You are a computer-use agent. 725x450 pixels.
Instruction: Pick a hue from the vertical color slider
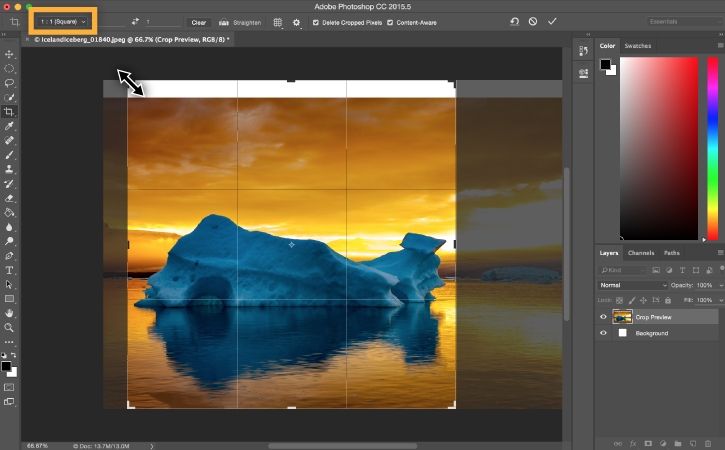[x=711, y=140]
